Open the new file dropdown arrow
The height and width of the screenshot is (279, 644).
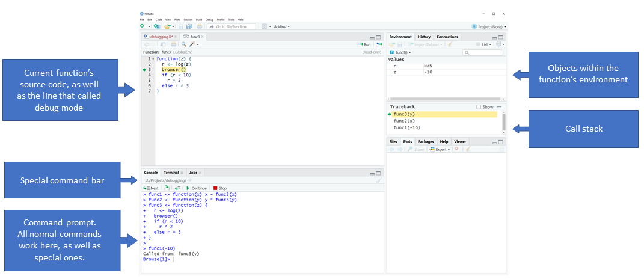pos(149,26)
